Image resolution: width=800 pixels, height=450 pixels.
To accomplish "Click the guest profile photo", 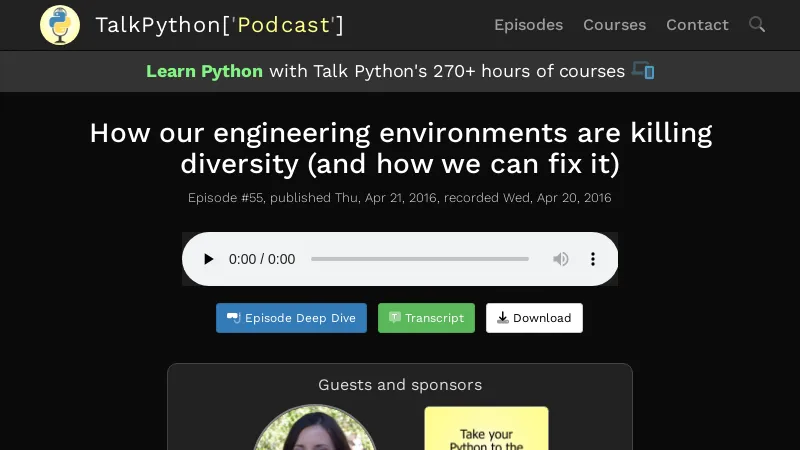I will 314,430.
